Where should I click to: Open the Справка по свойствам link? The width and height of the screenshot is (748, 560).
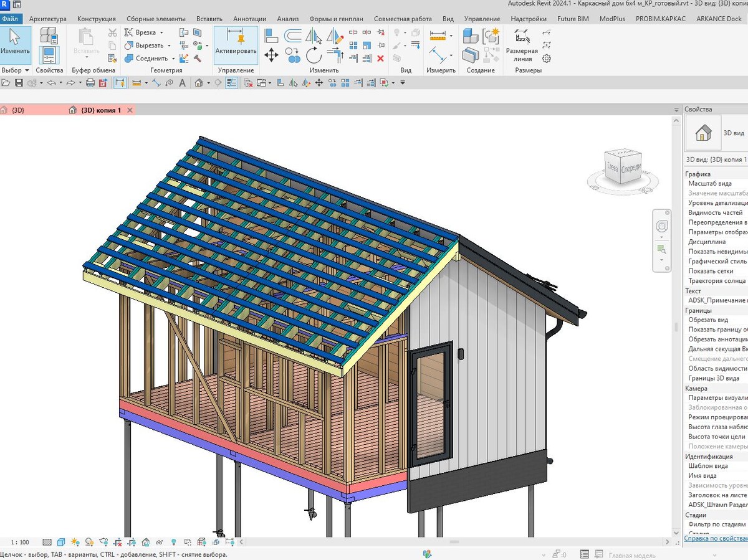[x=716, y=538]
